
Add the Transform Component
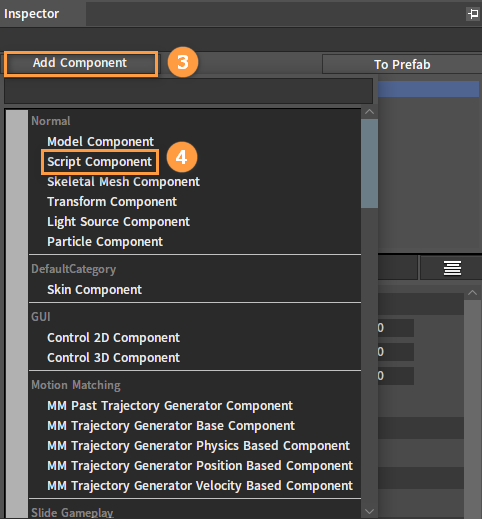[112, 202]
